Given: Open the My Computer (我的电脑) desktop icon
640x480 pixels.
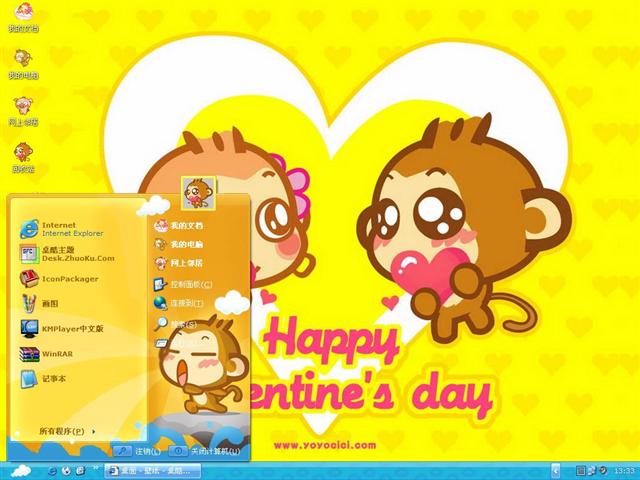Looking at the screenshot, I should [23, 64].
